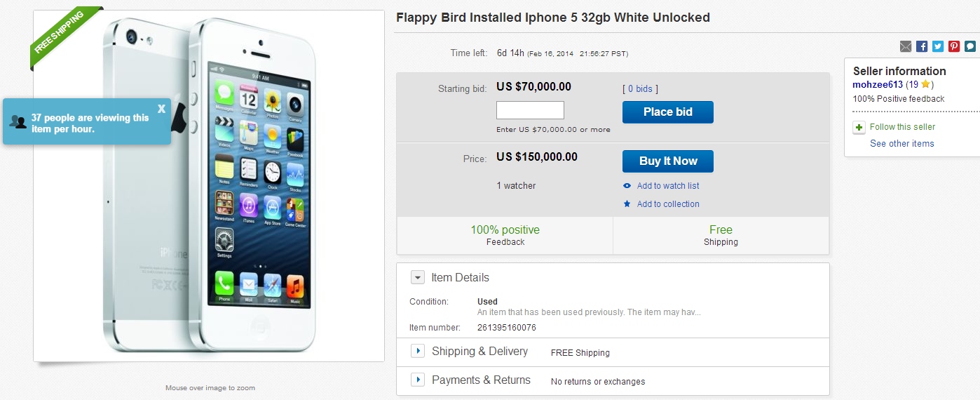
Task: Open seller mohzee613's profile
Action: pos(878,85)
